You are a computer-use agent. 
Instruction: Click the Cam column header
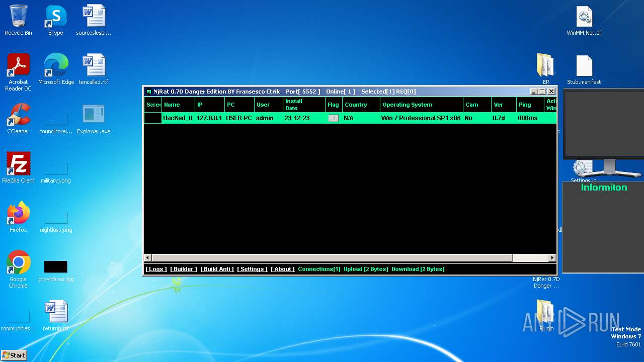[477, 105]
